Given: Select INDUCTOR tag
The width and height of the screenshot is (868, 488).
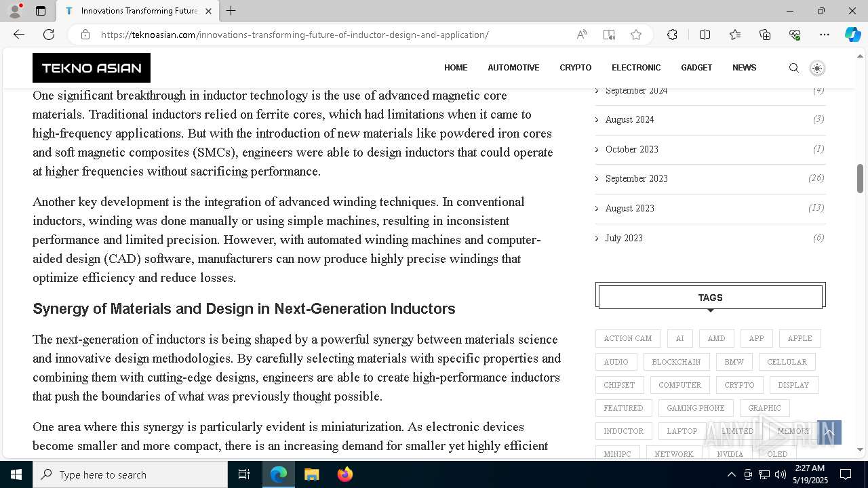Looking at the screenshot, I should [x=623, y=431].
